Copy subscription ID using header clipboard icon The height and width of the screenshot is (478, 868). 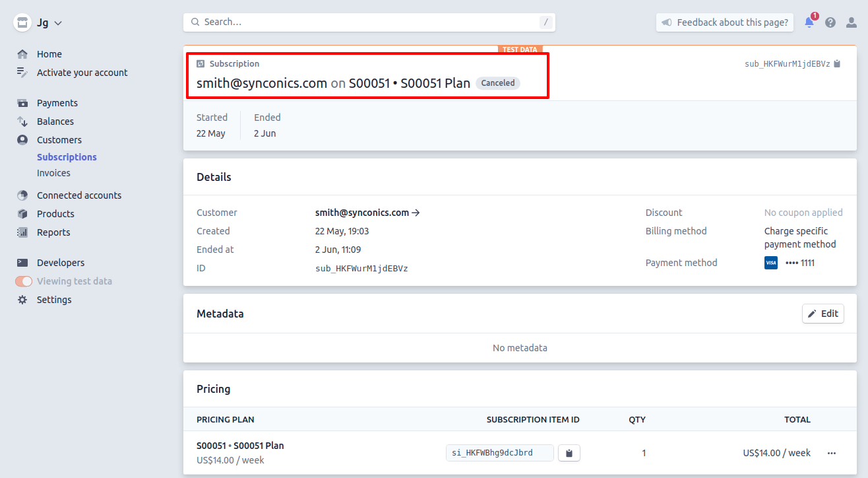(x=837, y=64)
